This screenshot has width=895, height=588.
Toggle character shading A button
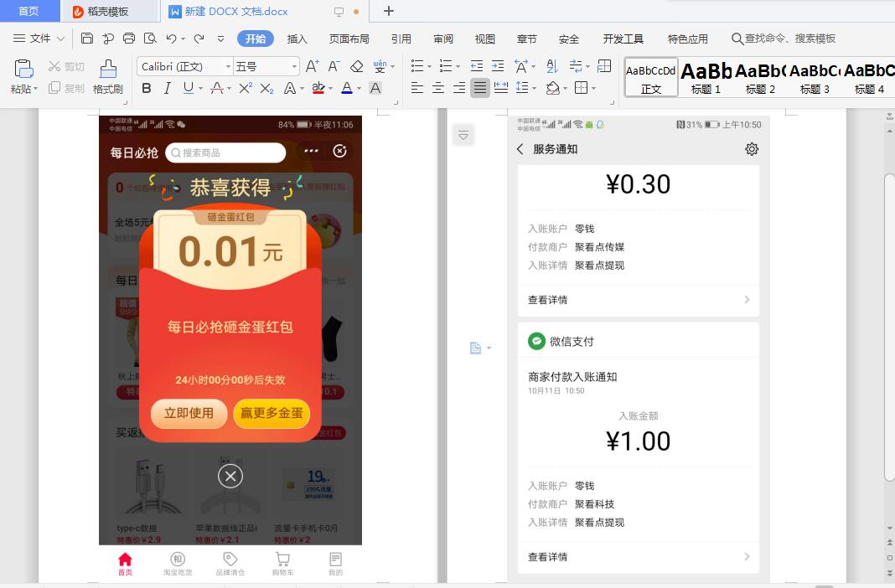click(375, 88)
